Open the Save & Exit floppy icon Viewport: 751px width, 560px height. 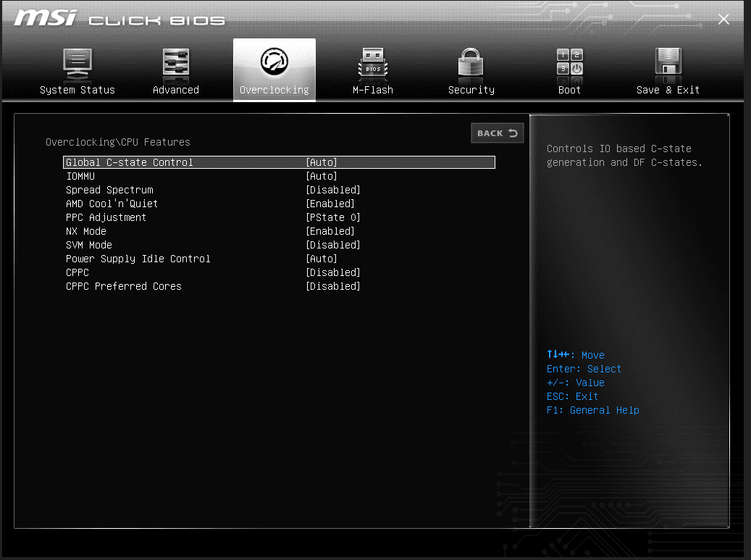pyautogui.click(x=668, y=62)
